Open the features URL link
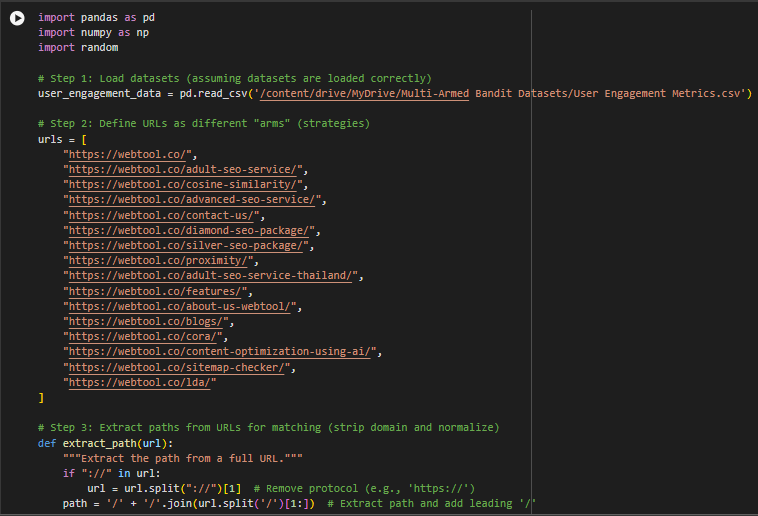Image resolution: width=758 pixels, height=516 pixels. [155, 291]
